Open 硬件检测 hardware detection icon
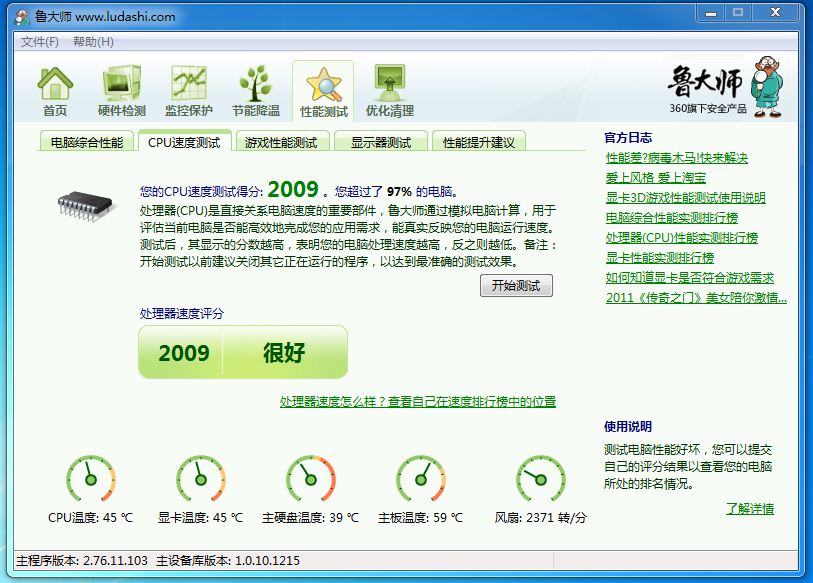Viewport: 813px width, 583px height. click(x=122, y=92)
